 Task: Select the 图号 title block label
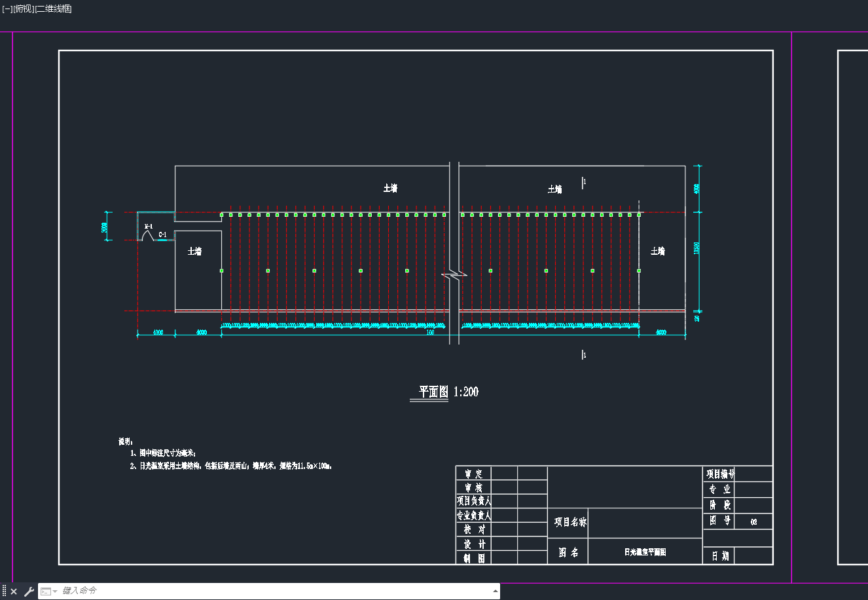point(720,521)
